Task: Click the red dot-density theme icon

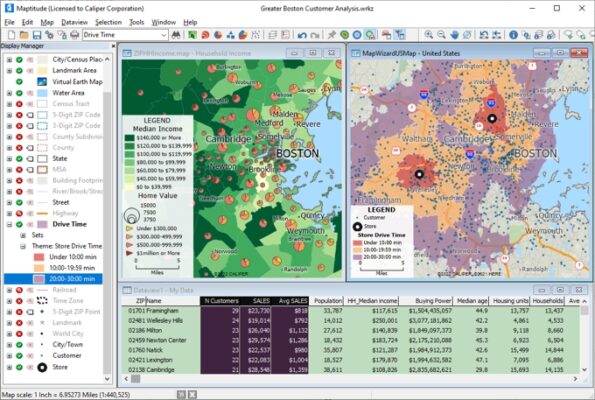Action: click(205, 35)
